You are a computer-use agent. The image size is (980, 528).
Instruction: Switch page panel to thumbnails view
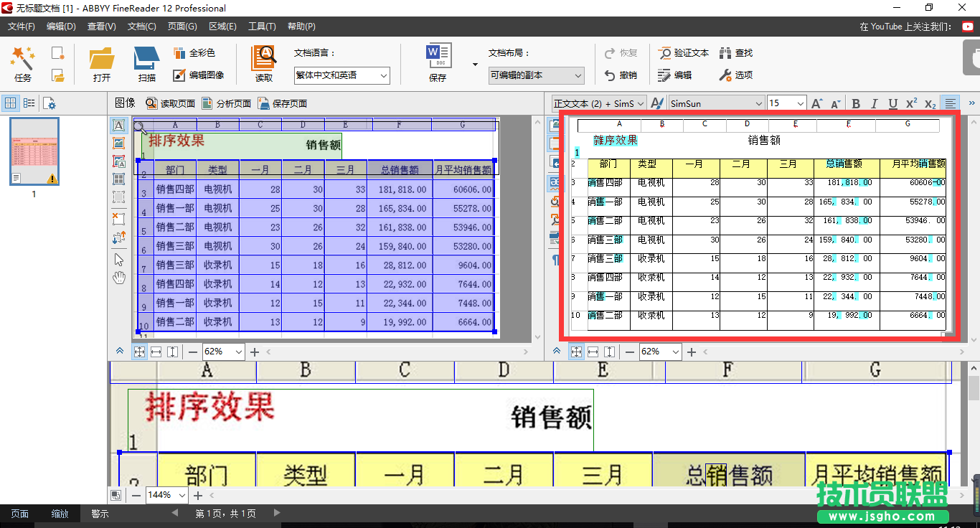click(x=11, y=103)
